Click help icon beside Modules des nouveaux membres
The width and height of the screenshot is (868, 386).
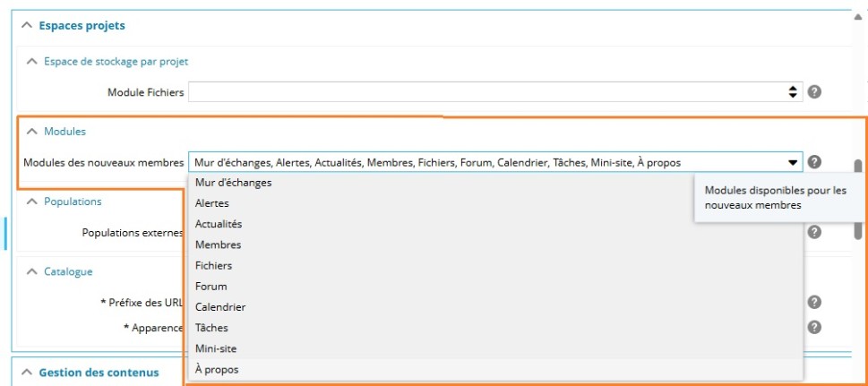tap(814, 162)
